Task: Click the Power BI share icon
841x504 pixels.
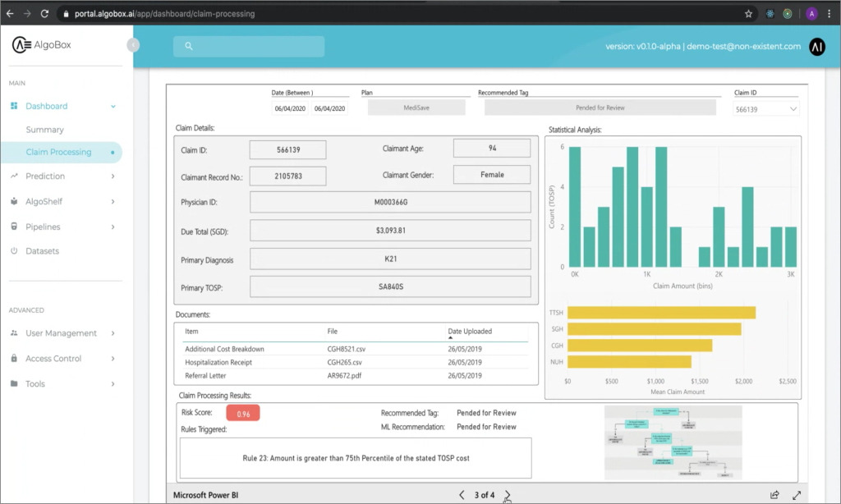Action: tap(774, 495)
